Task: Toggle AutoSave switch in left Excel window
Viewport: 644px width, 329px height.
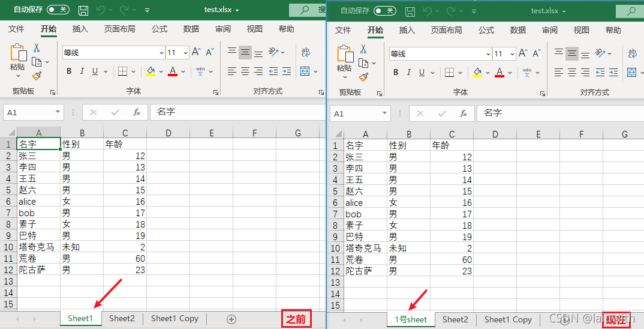Action: click(58, 10)
